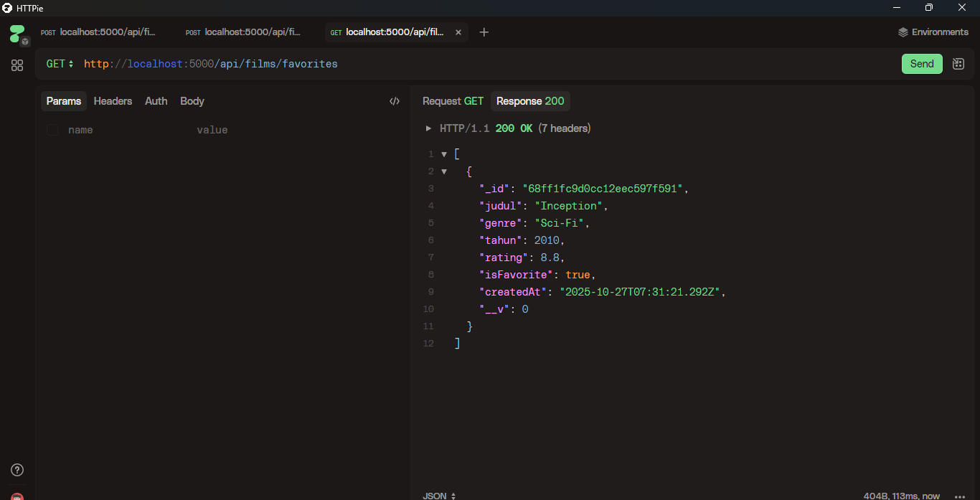Expand the response headers disclosure triangle

click(428, 128)
